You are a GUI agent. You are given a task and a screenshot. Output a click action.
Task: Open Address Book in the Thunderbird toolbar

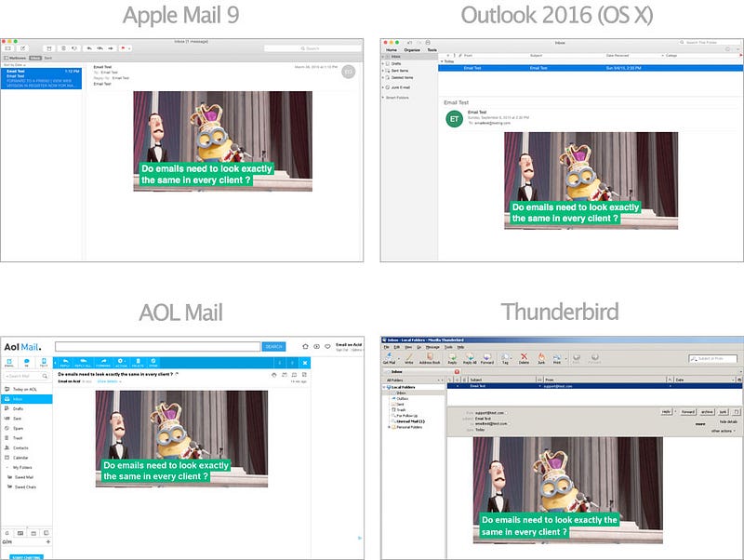pos(430,358)
